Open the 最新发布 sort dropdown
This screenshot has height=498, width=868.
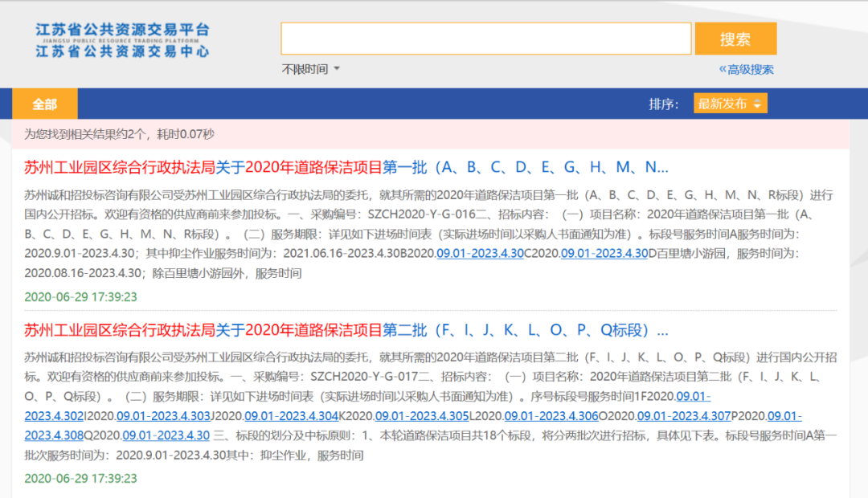731,104
